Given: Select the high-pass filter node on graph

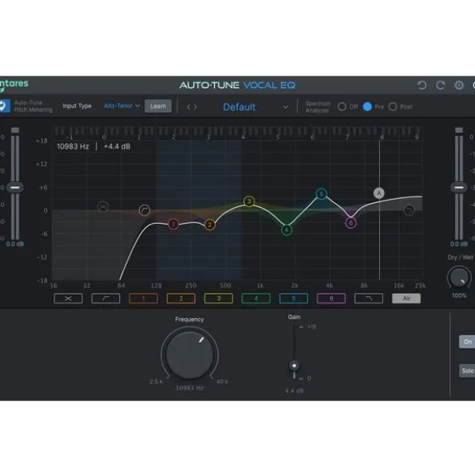Looking at the screenshot, I should coord(144,210).
